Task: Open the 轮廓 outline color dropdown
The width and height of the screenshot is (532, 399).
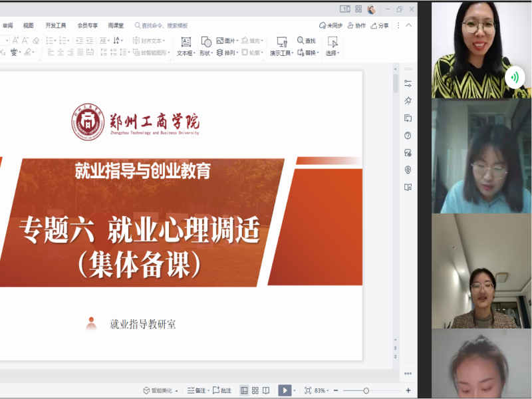Action: pyautogui.click(x=252, y=53)
